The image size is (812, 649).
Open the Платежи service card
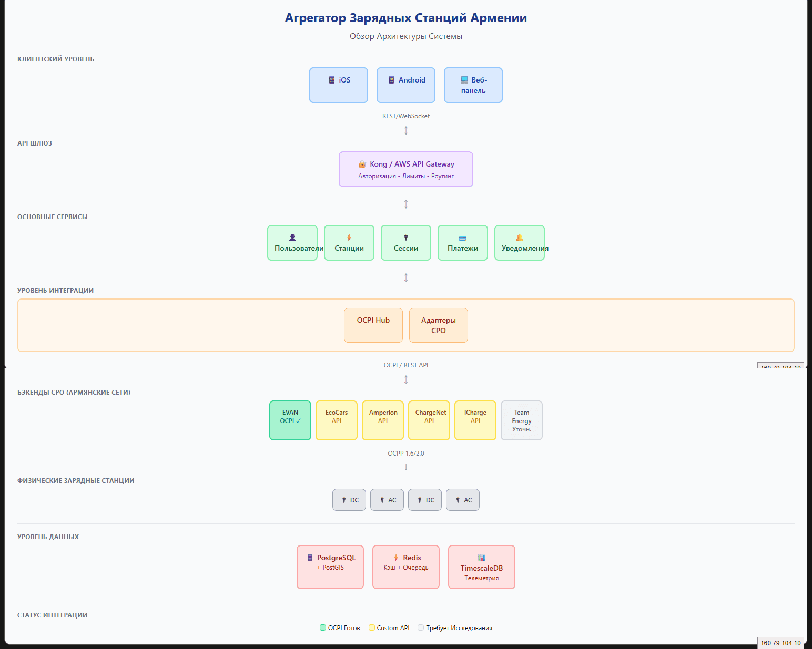463,243
